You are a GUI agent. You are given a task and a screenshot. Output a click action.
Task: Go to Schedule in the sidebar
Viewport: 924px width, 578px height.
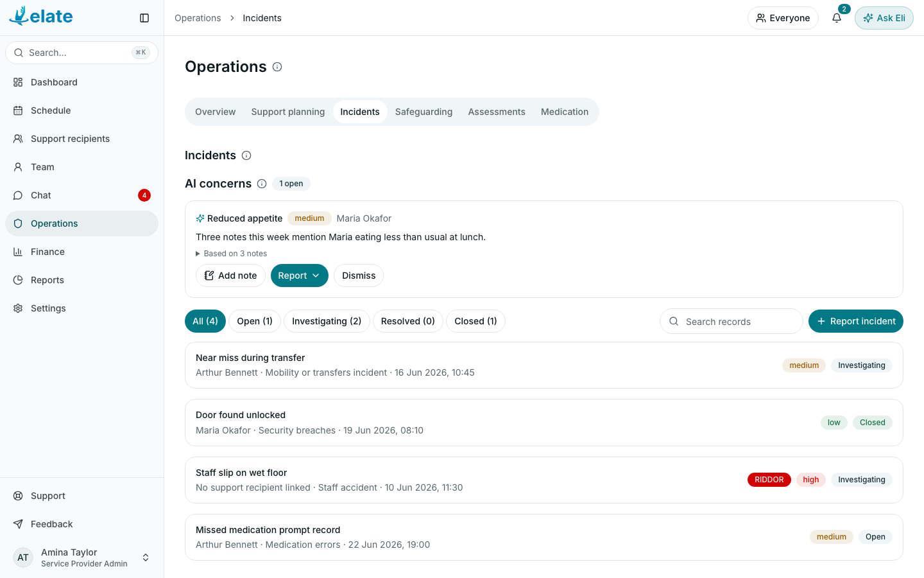click(81, 110)
